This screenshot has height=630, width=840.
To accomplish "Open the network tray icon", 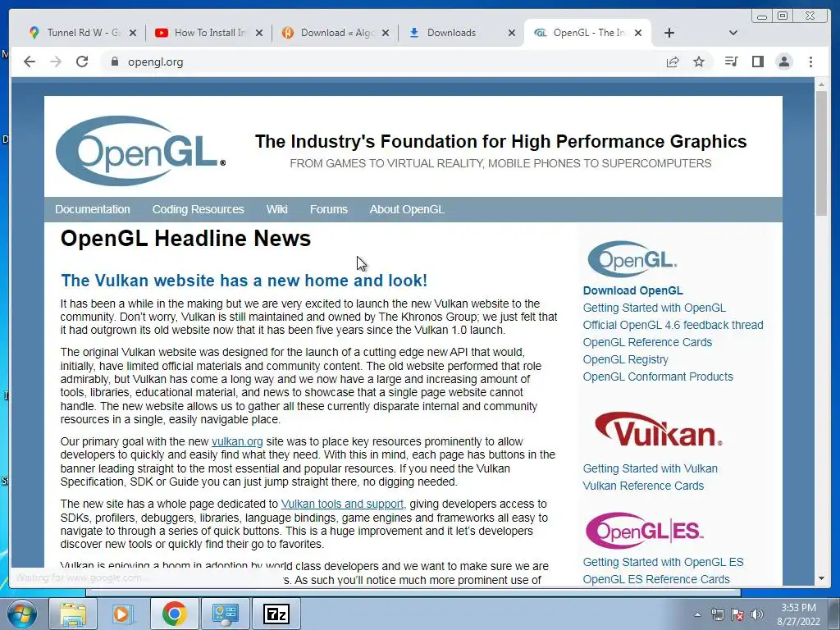I will pos(717,614).
